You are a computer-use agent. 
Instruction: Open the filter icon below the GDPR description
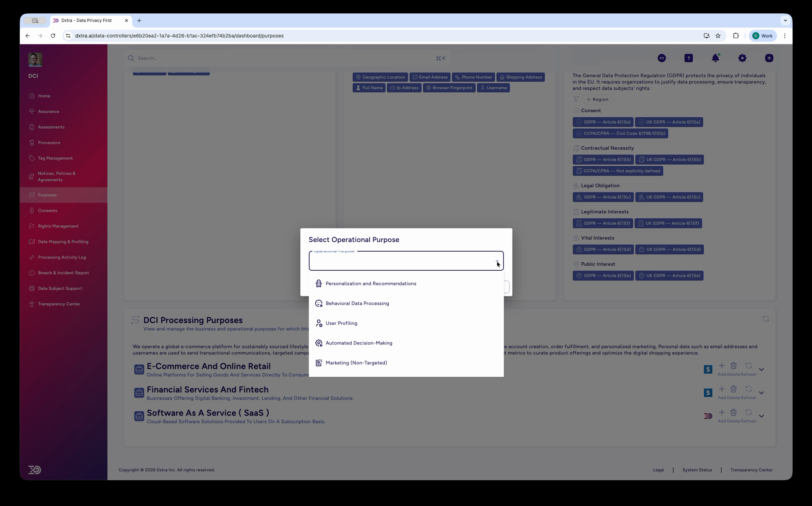[x=576, y=99]
